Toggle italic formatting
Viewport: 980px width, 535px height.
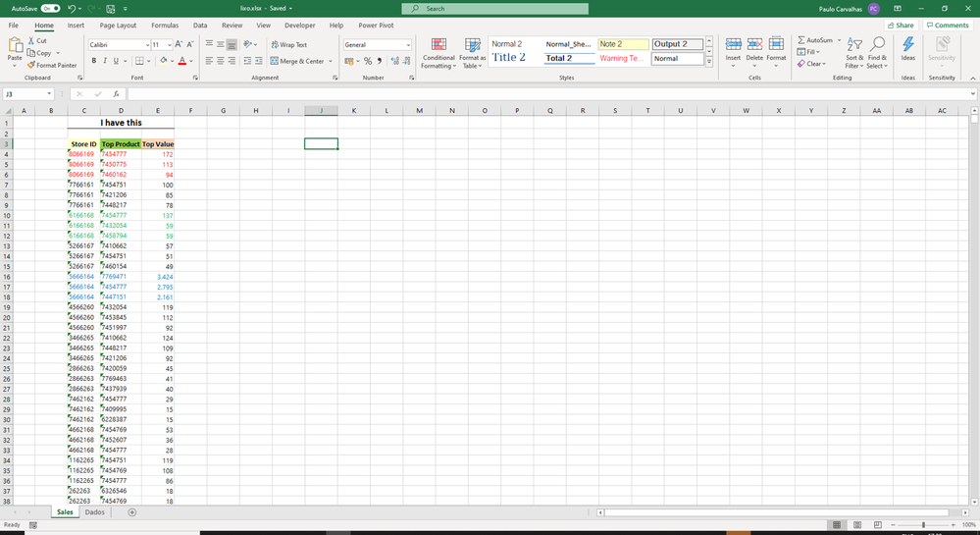coord(104,61)
